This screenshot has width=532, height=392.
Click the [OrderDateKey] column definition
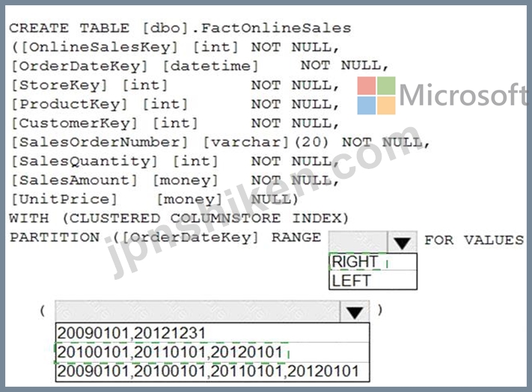(200, 66)
